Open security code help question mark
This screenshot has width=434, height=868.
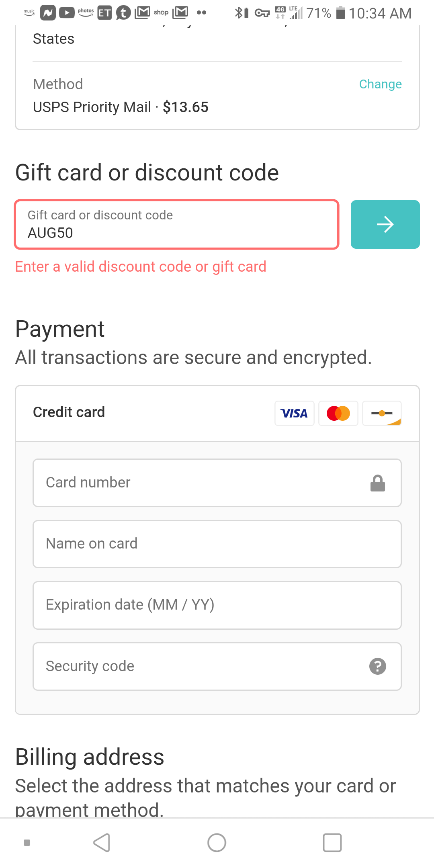[x=377, y=666]
